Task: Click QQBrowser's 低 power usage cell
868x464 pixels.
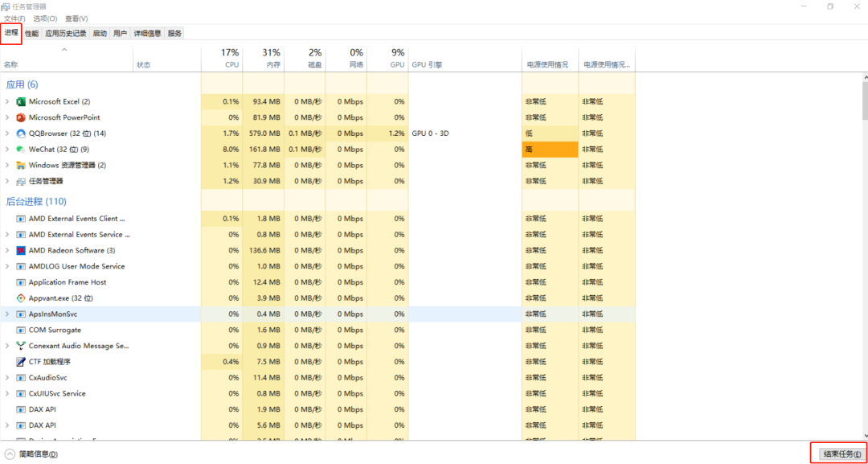Action: 550,133
